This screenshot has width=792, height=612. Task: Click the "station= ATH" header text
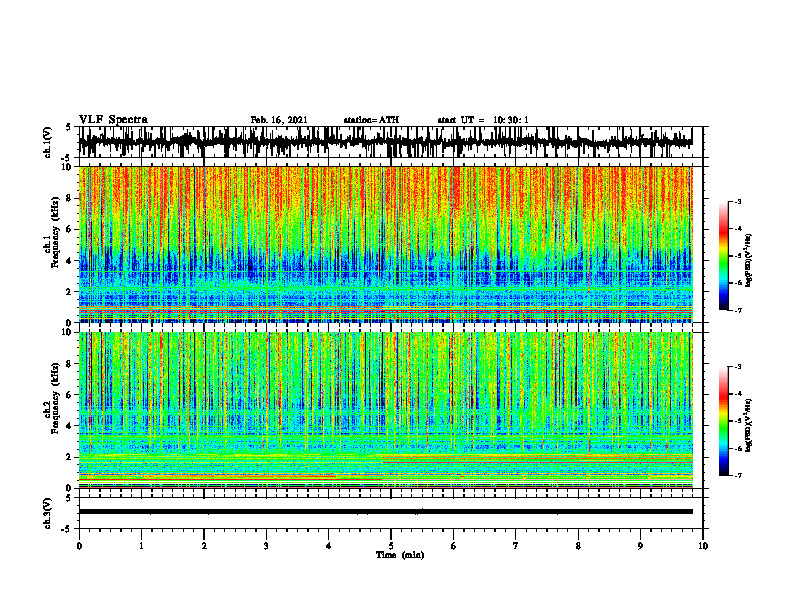371,120
